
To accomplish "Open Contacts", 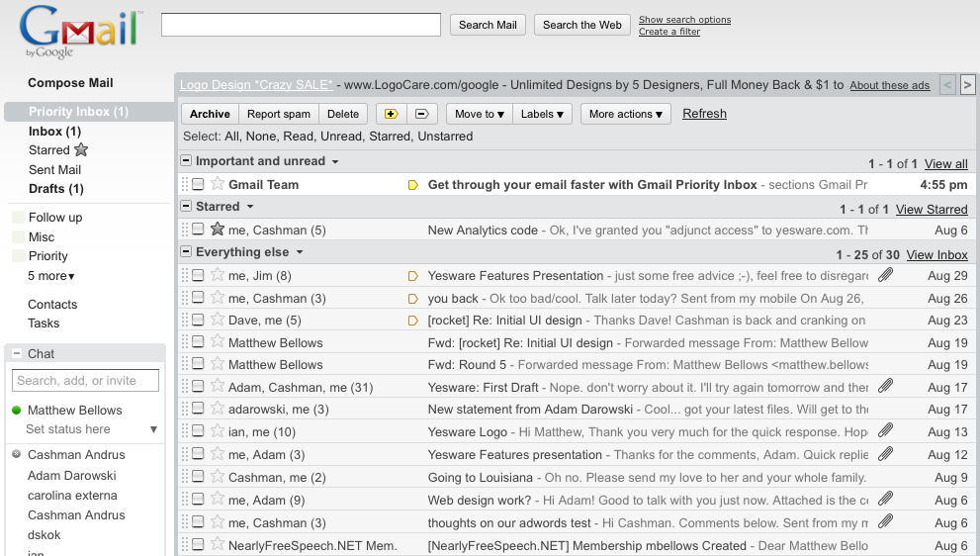I will pos(52,305).
